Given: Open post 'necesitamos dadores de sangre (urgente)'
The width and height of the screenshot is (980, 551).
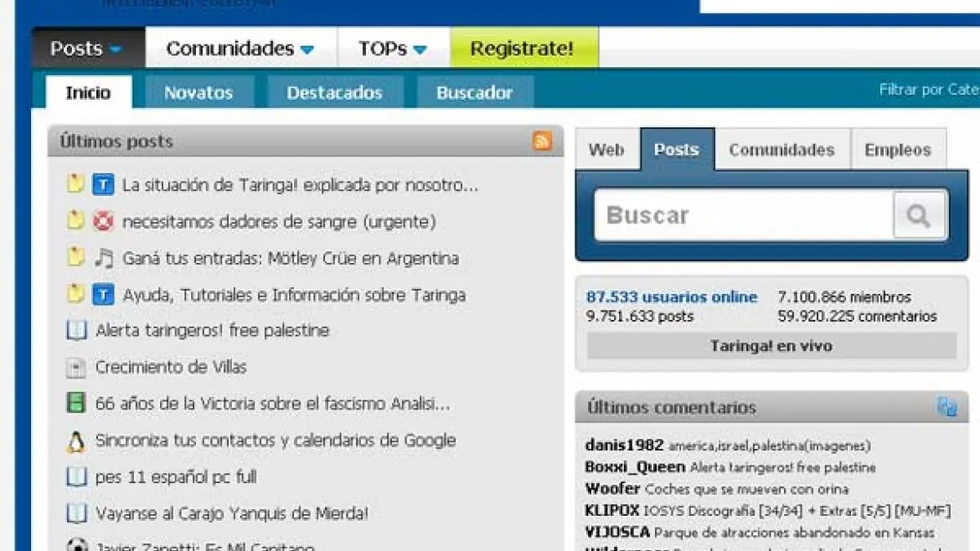Looking at the screenshot, I should (280, 221).
